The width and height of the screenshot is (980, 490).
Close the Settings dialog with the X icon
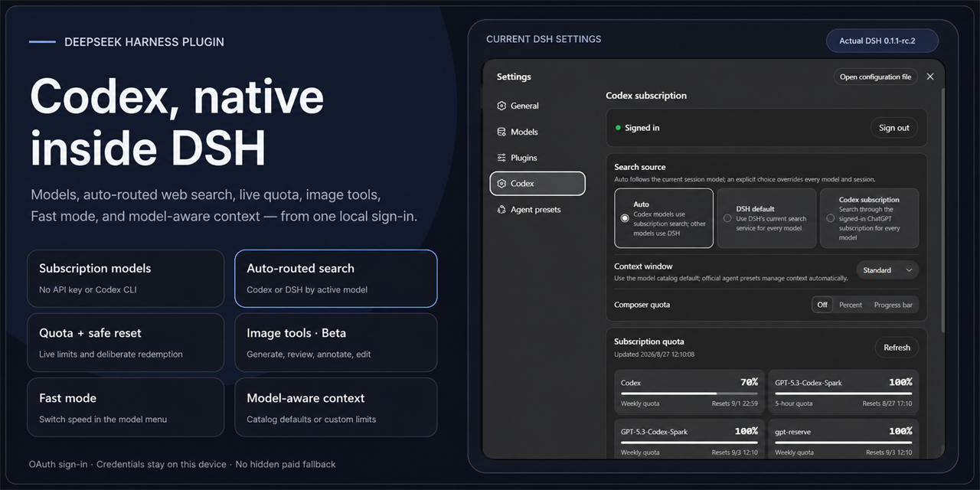930,77
